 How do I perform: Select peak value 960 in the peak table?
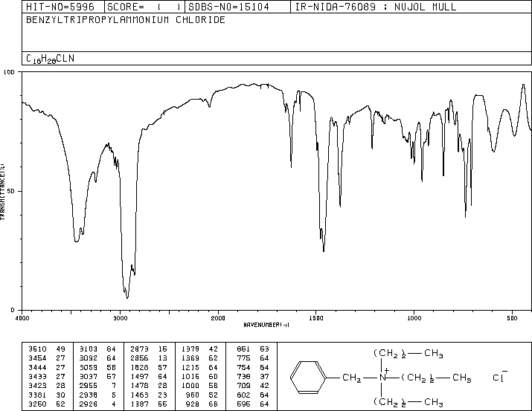(x=193, y=395)
